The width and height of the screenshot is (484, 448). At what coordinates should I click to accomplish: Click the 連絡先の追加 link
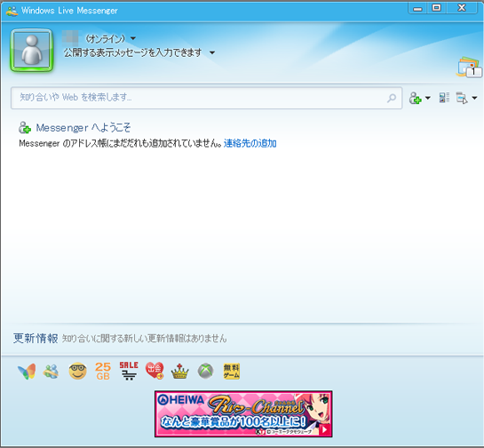pyautogui.click(x=250, y=143)
